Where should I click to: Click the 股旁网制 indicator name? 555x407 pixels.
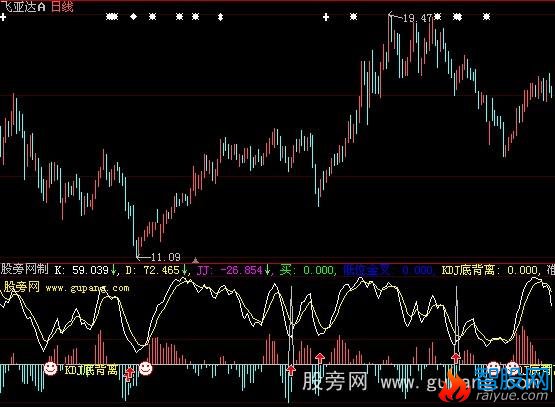(24, 269)
